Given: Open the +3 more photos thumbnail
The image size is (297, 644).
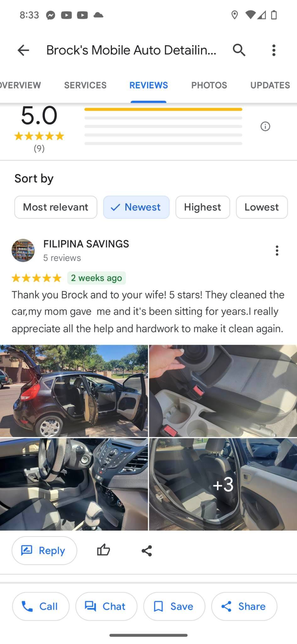Looking at the screenshot, I should point(223,484).
